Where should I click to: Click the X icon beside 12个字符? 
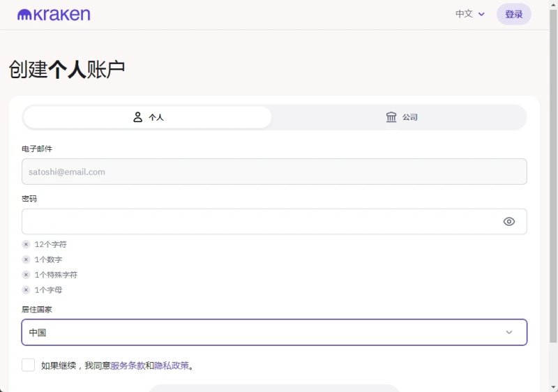tap(26, 244)
